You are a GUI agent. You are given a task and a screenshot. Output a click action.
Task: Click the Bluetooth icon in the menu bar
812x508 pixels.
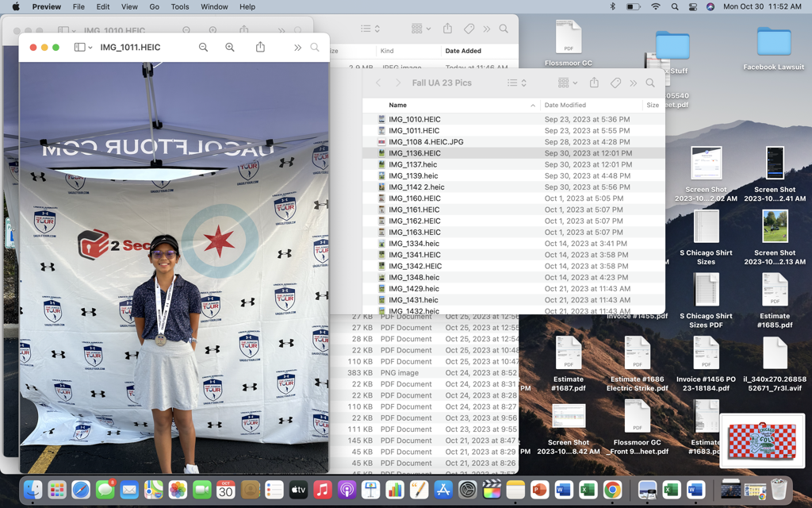pos(612,6)
